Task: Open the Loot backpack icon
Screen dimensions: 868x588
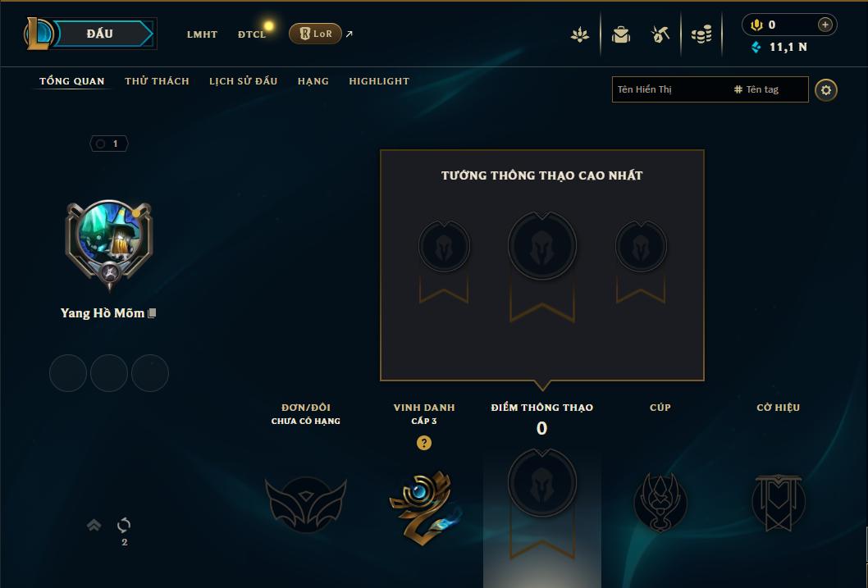Action: 620,35
